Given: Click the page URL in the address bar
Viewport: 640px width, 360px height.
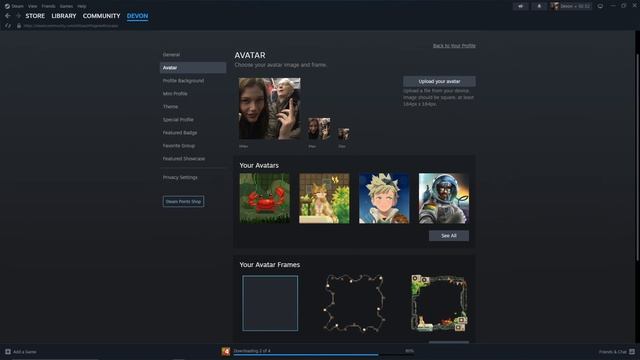Looking at the screenshot, I should 71,26.
